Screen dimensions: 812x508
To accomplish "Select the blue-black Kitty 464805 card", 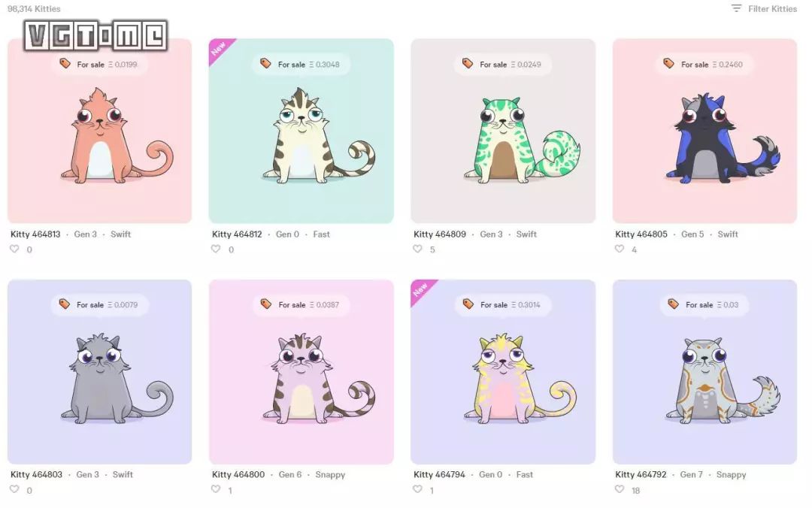I will 704,131.
